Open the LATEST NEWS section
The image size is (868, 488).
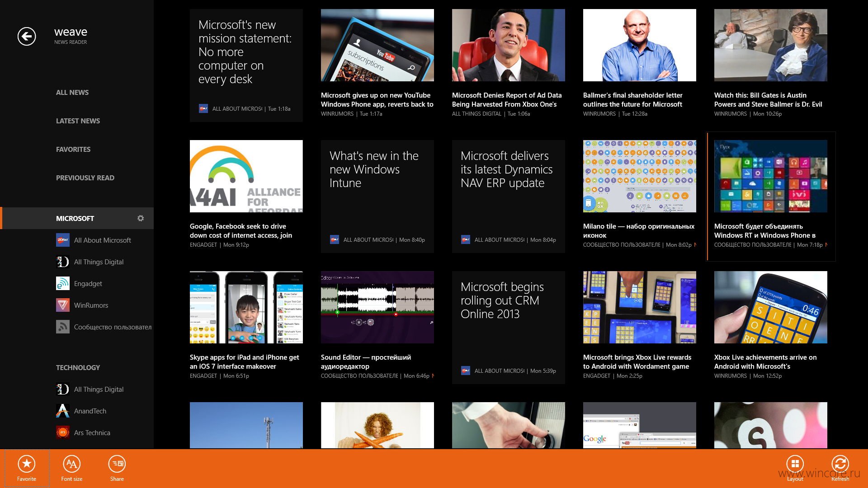point(78,121)
